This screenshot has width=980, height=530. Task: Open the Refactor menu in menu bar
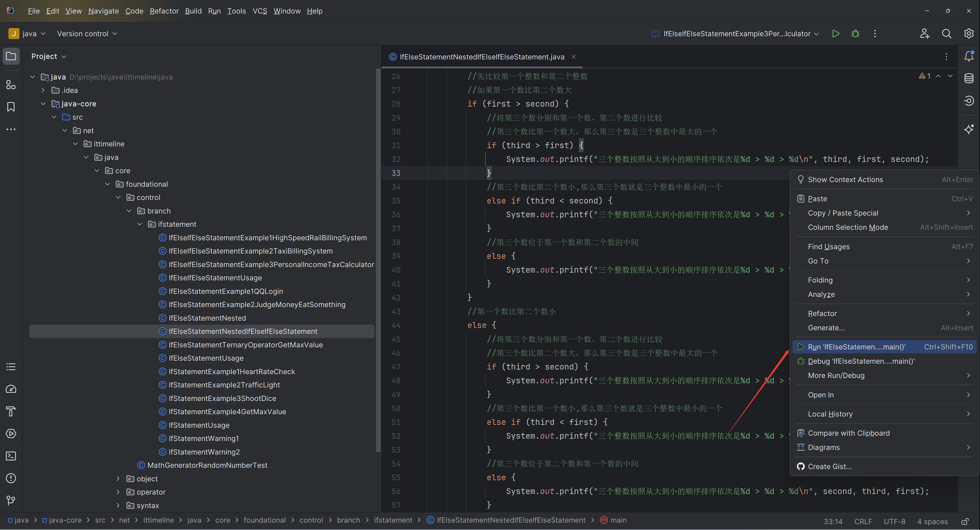click(164, 11)
